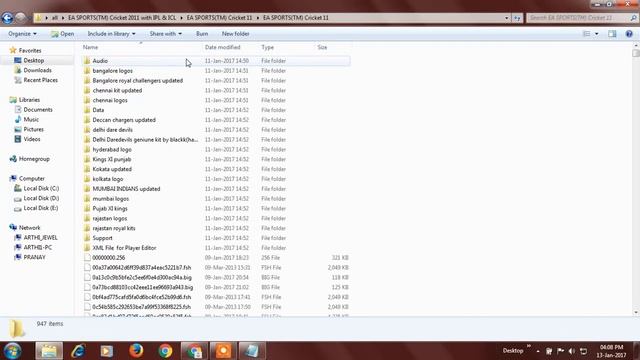Go back with the Back arrow button
Screen dimensions: 640x360
tap(7, 18)
